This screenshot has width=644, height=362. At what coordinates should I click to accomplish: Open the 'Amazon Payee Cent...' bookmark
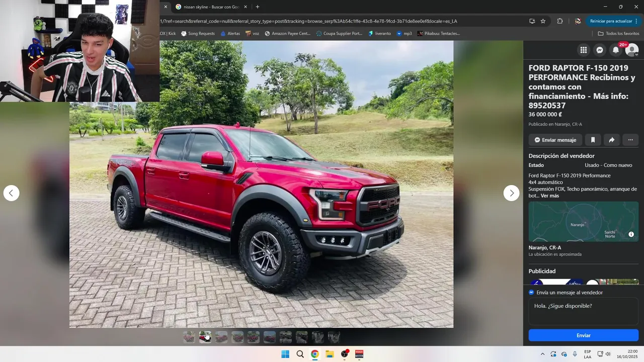click(288, 34)
